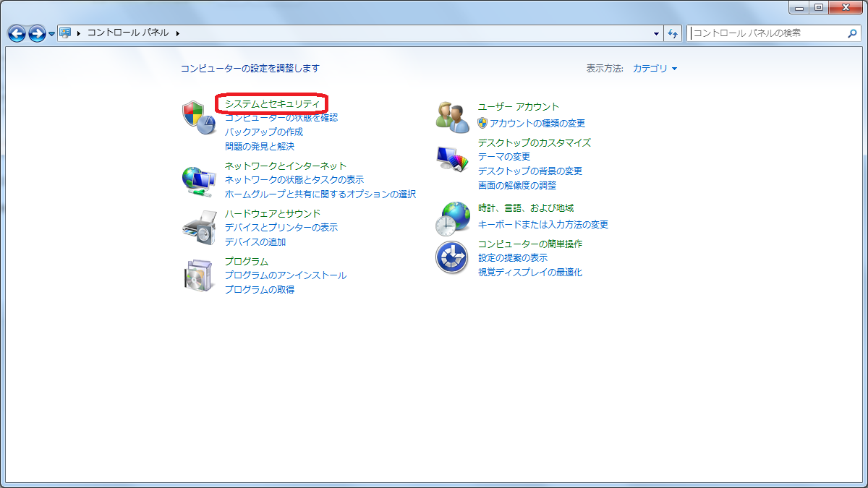The width and height of the screenshot is (868, 488).
Task: Open 問題の発見と解決 link
Action: pos(259,147)
